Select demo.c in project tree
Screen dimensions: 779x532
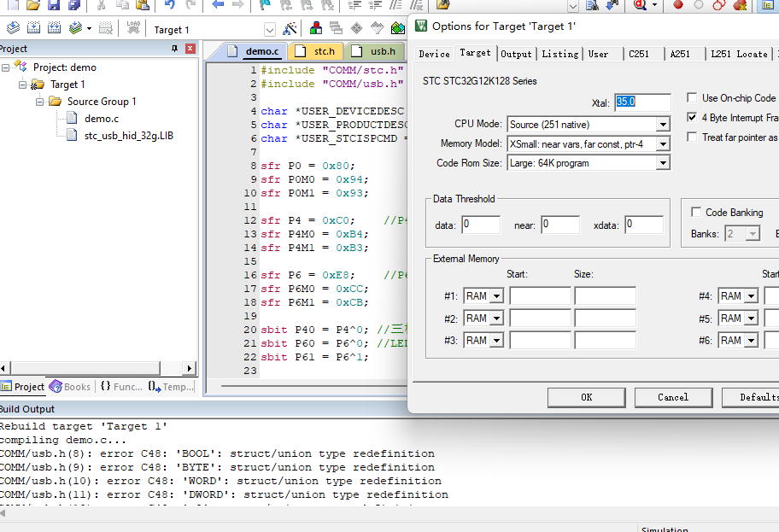pyautogui.click(x=102, y=118)
